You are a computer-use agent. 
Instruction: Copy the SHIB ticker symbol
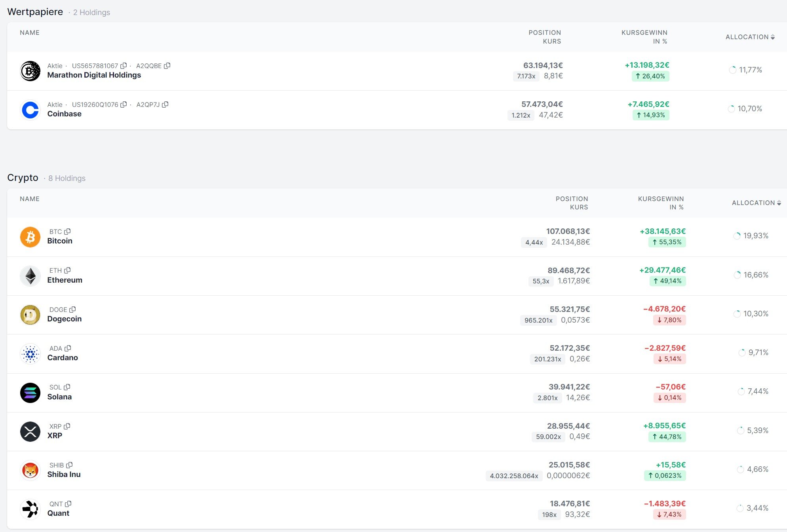tap(70, 465)
